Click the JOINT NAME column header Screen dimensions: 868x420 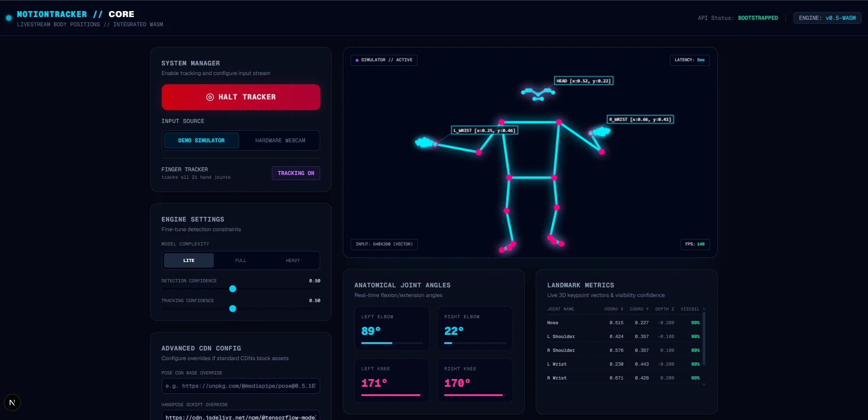(561, 309)
